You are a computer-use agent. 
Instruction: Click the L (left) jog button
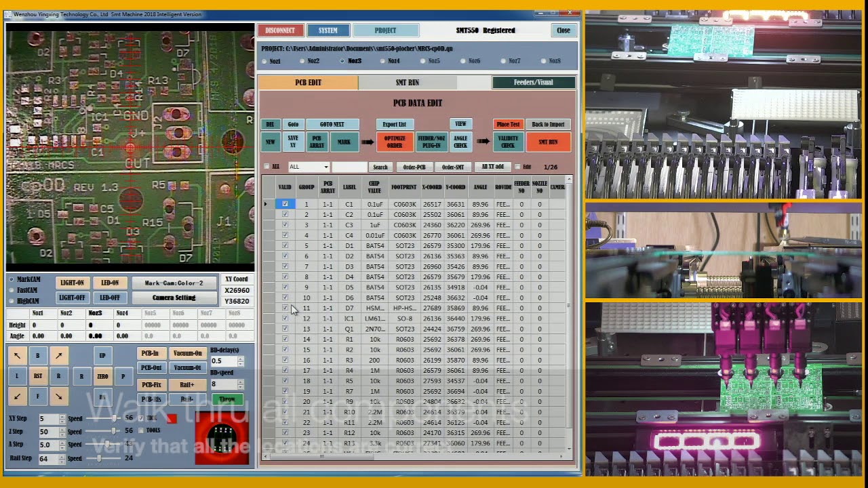[x=17, y=376]
